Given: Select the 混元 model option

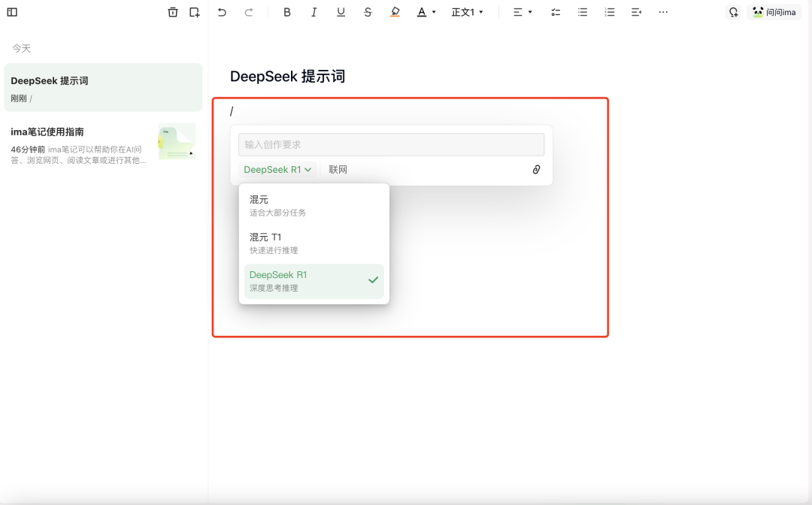Looking at the screenshot, I should coord(314,205).
